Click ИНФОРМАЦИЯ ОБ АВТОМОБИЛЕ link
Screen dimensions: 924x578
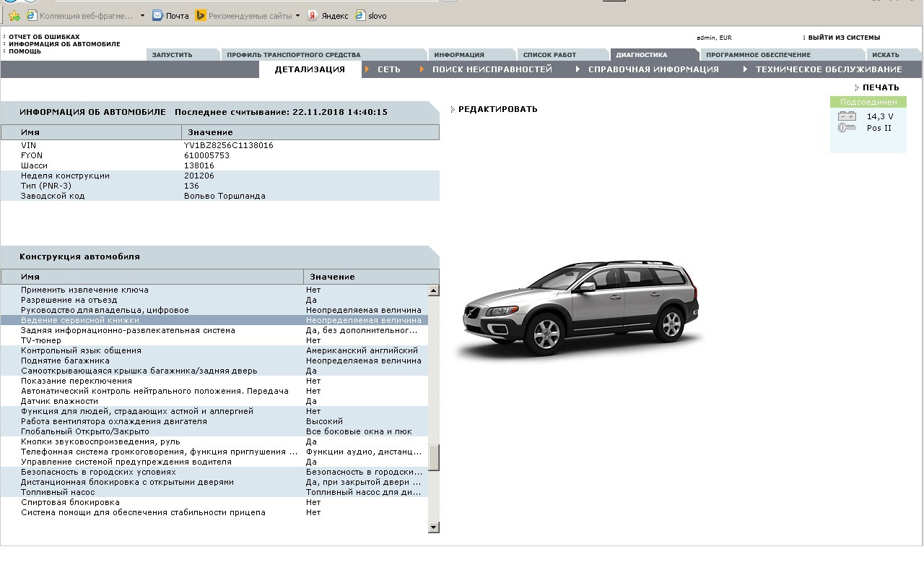click(x=64, y=44)
